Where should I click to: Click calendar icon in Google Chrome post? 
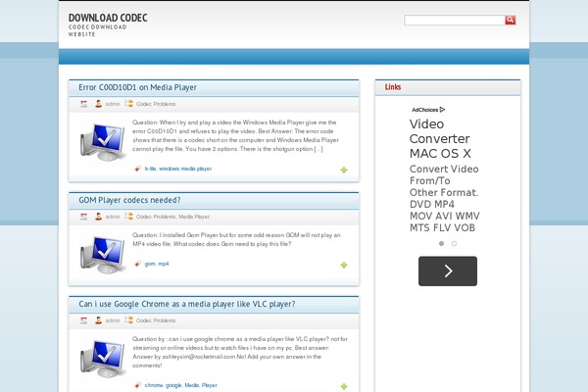click(x=83, y=320)
